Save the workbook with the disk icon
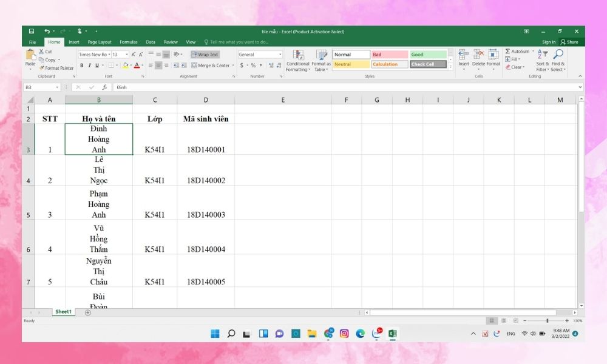The height and width of the screenshot is (364, 607). (32, 32)
